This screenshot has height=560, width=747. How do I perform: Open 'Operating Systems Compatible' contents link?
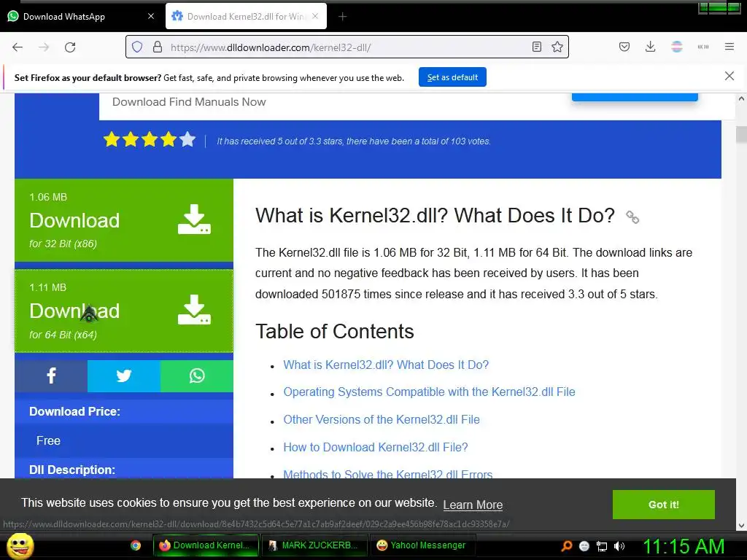(x=429, y=392)
